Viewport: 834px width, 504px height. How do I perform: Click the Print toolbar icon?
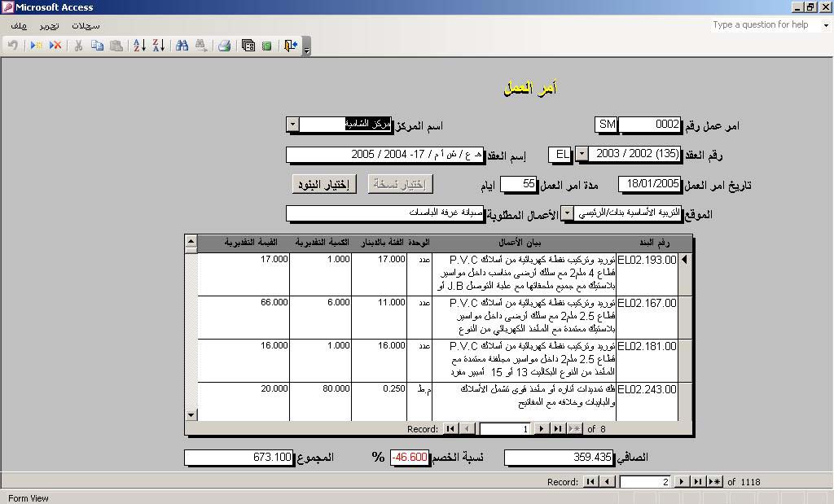point(224,46)
